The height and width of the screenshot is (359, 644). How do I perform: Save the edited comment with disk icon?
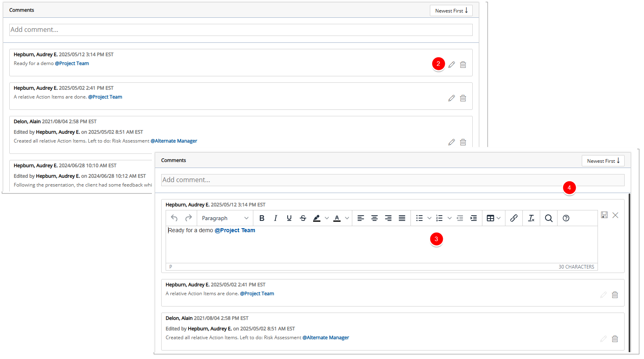tap(604, 215)
